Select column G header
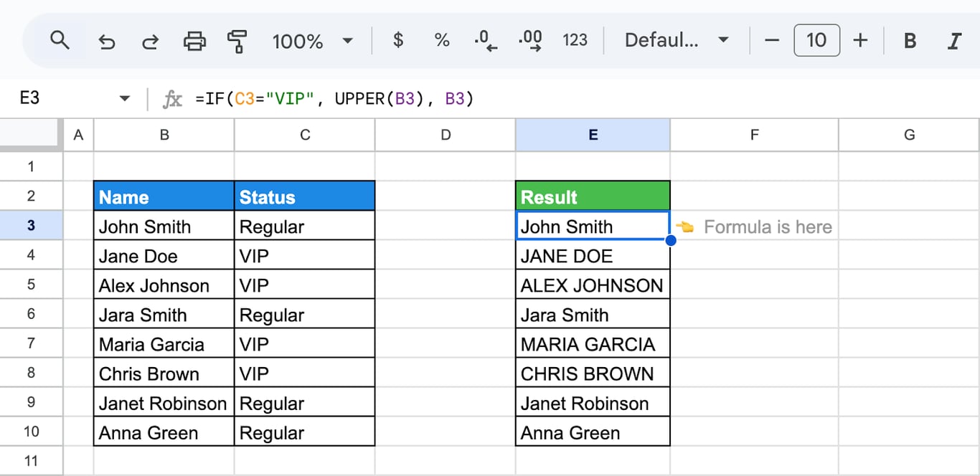The image size is (980, 476). pyautogui.click(x=909, y=135)
